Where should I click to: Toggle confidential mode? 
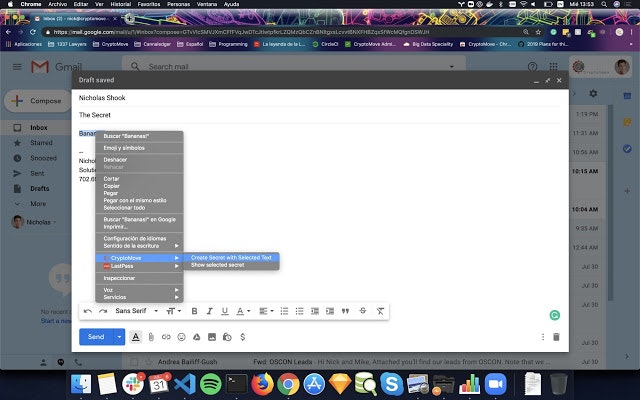point(227,337)
